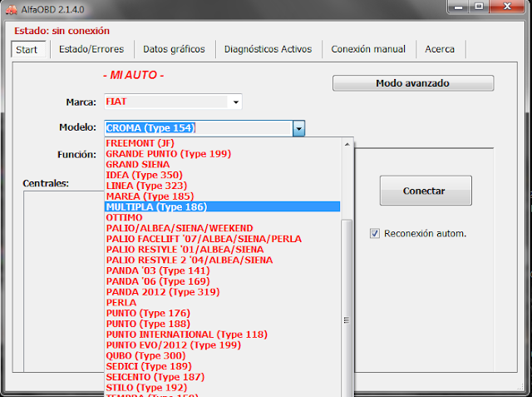The height and width of the screenshot is (397, 532).
Task: Select MAREA (Type 185)
Action: pyautogui.click(x=222, y=196)
